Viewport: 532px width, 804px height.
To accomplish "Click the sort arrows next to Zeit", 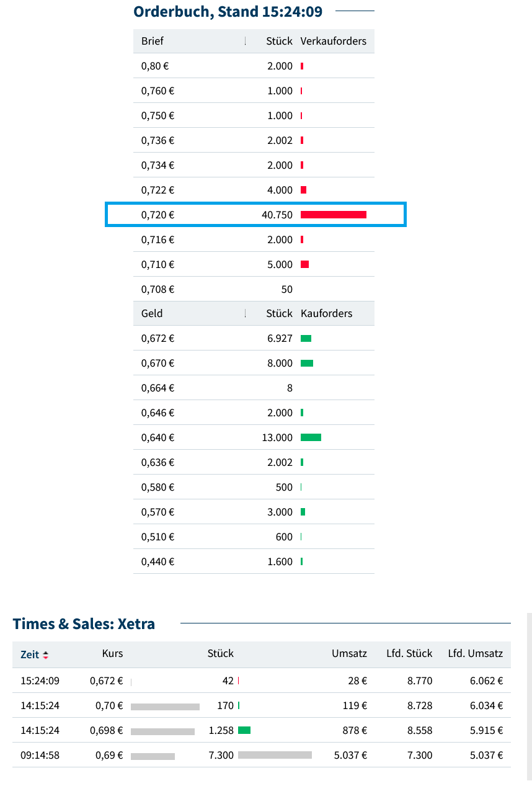I will tap(45, 655).
